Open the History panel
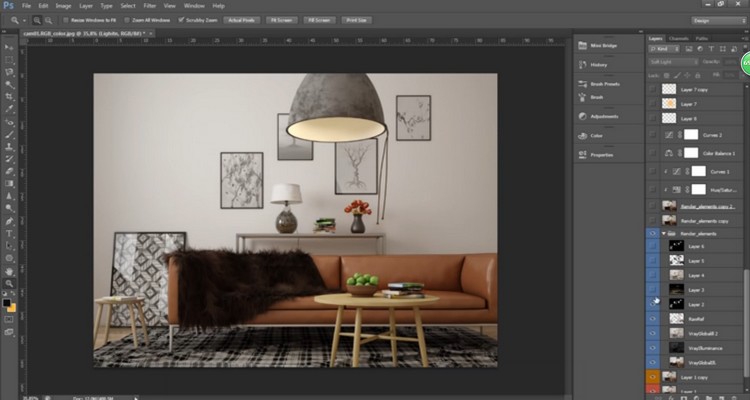 pos(598,65)
